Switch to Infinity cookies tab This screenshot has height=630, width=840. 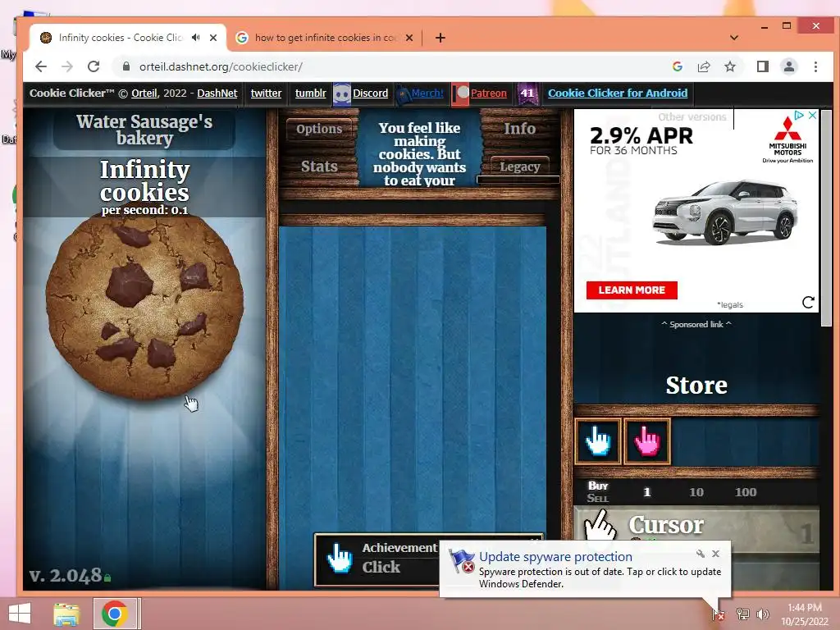click(x=121, y=38)
